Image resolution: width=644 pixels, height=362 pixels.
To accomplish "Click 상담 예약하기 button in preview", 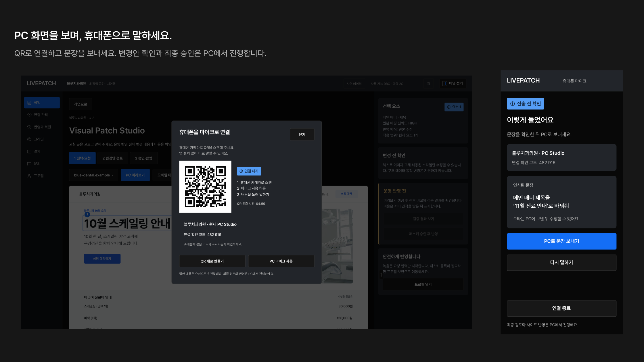I will tap(102, 259).
